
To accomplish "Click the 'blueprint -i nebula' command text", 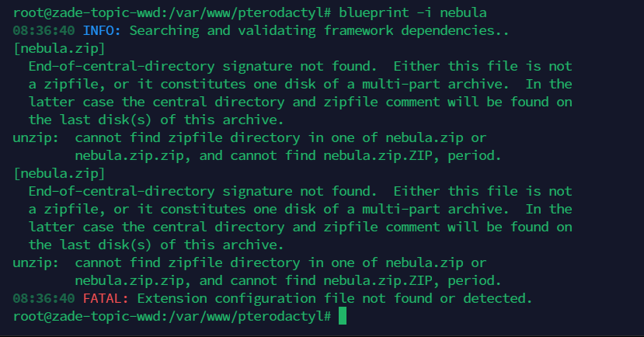I will pyautogui.click(x=413, y=12).
